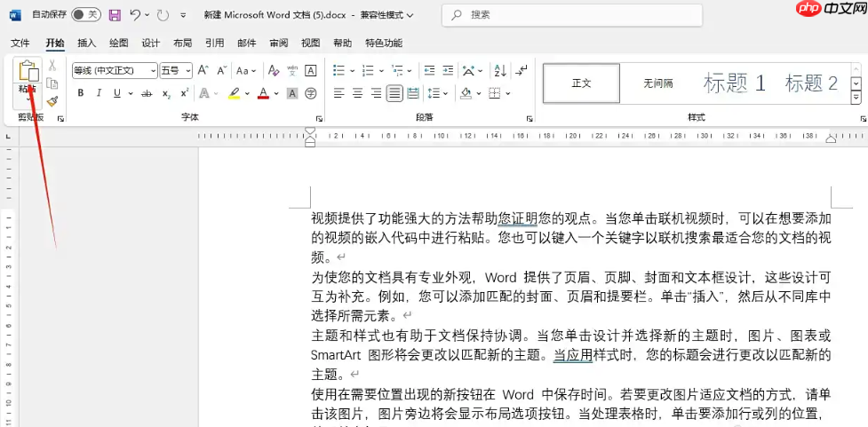Screen dimensions: 868x427
Task: Apply superscript formatting
Action: [186, 92]
